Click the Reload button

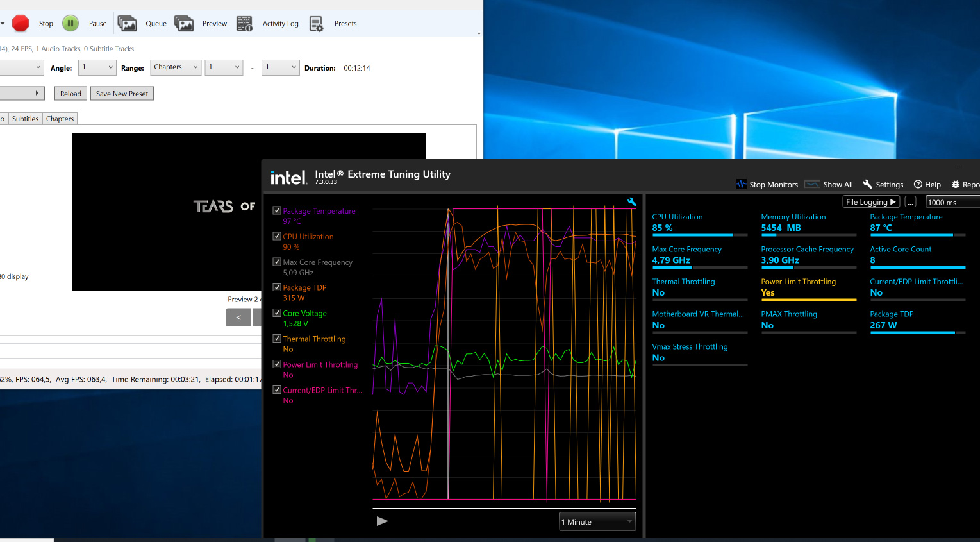(x=71, y=94)
